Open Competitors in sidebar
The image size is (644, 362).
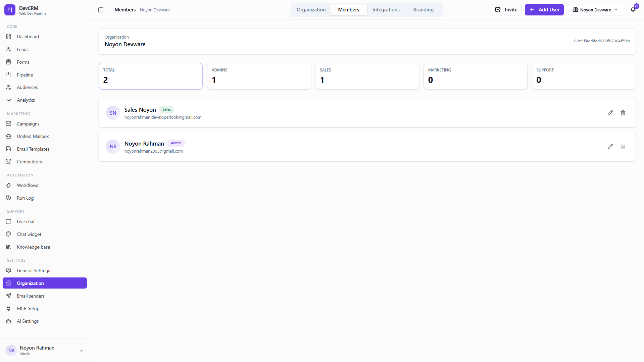point(45,162)
